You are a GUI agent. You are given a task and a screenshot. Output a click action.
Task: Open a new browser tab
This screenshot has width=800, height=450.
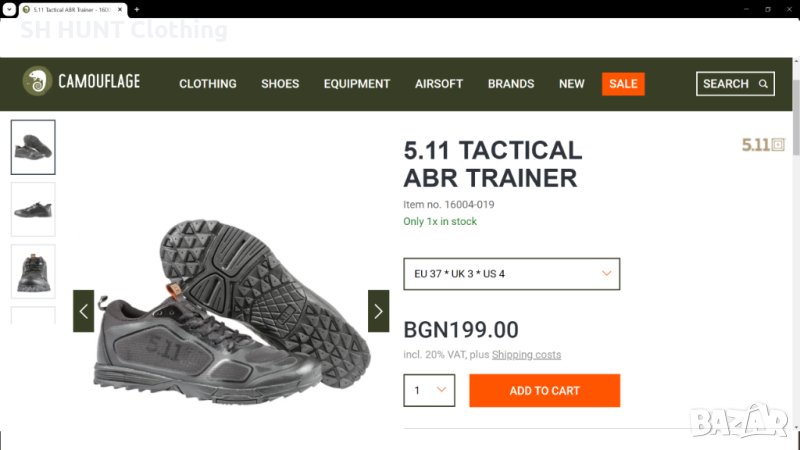[x=136, y=9]
